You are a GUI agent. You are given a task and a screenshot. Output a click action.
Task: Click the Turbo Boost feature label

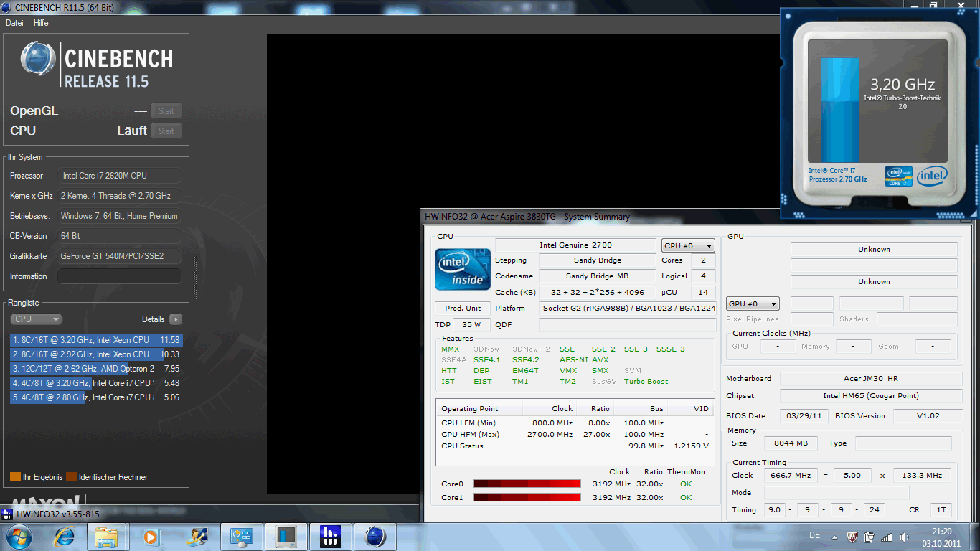pyautogui.click(x=646, y=382)
